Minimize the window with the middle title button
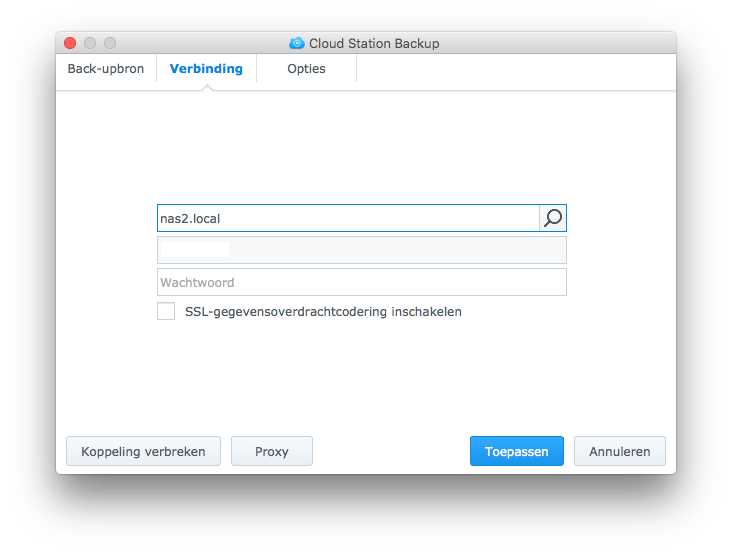The width and height of the screenshot is (732, 554). pos(90,43)
